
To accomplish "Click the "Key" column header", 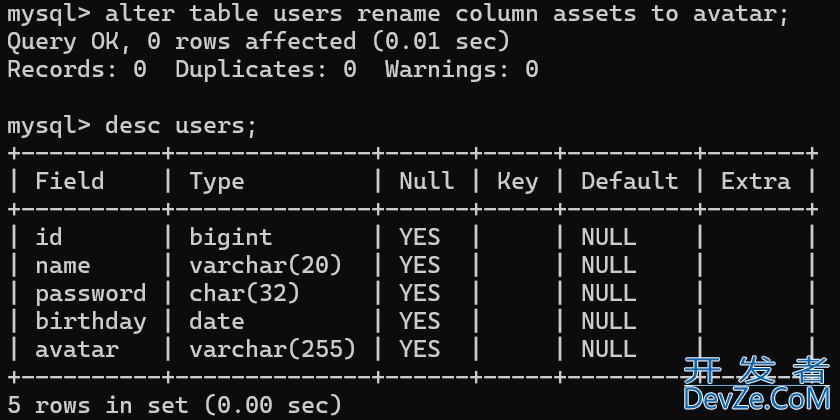I will click(x=517, y=181).
